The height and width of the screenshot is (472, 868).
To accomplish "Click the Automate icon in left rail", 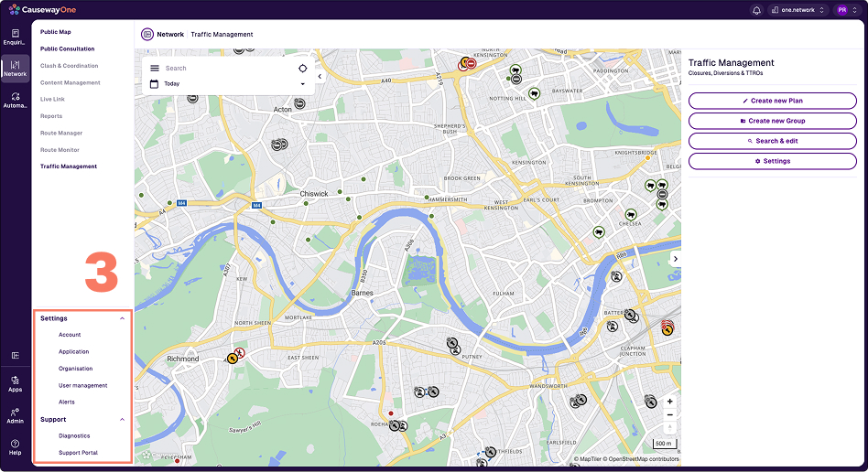I will (x=16, y=100).
